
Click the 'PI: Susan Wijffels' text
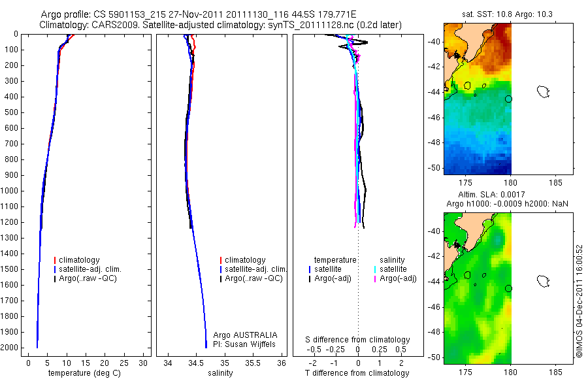(244, 344)
